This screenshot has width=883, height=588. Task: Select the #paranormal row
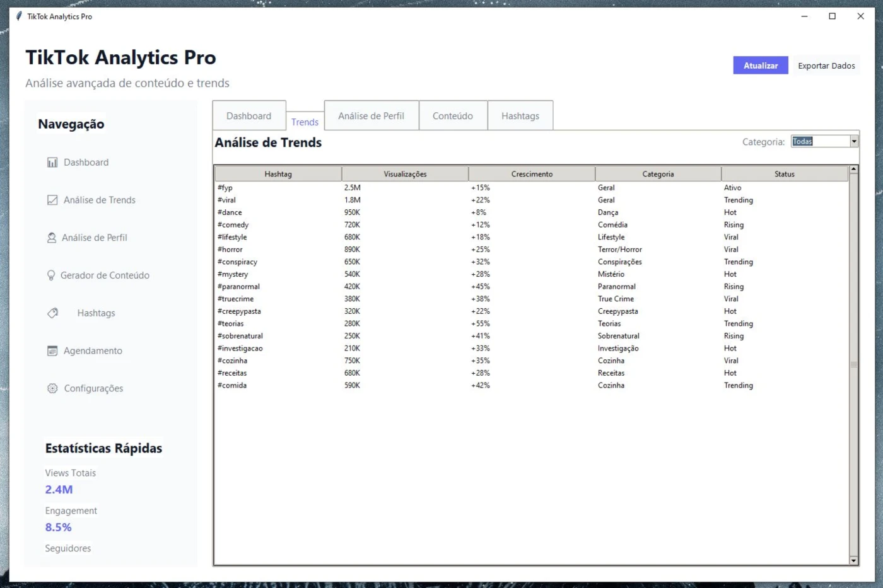pos(531,287)
